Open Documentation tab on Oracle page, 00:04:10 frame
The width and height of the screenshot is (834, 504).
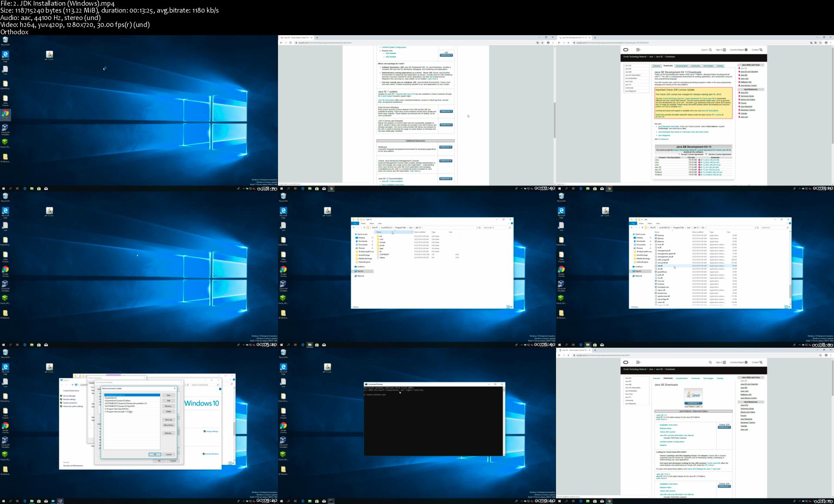[x=682, y=66]
